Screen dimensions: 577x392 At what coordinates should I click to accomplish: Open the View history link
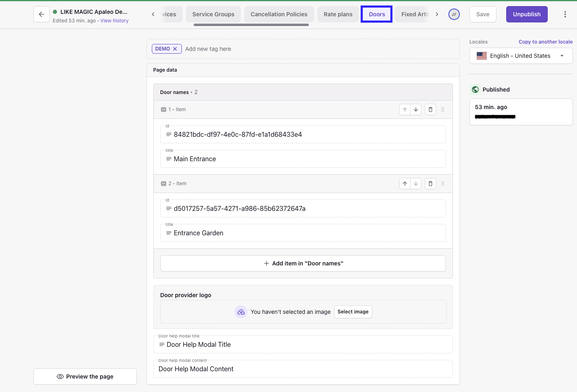click(x=114, y=21)
